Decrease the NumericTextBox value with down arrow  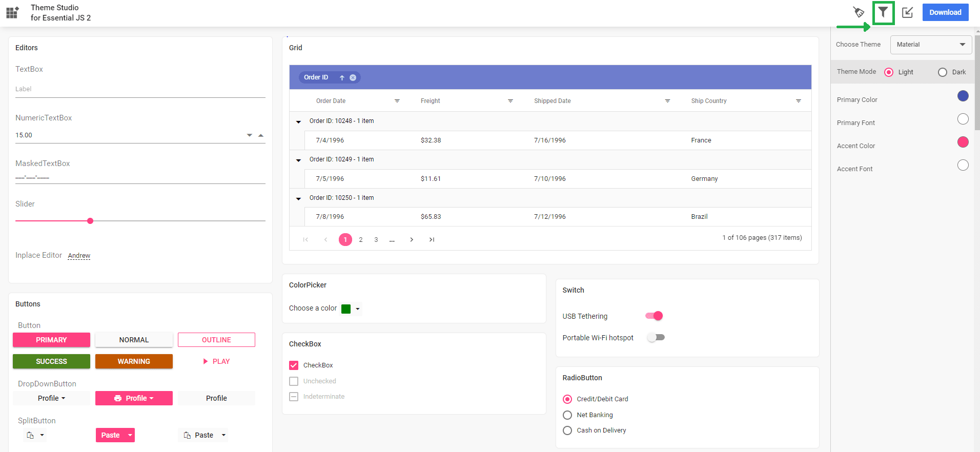coord(250,135)
